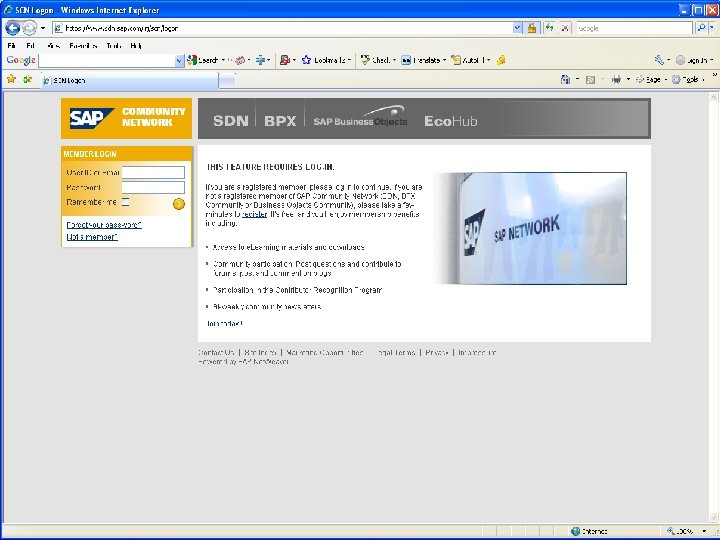Open the Favorites menu
Screen dimensions: 720x540
pos(83,45)
